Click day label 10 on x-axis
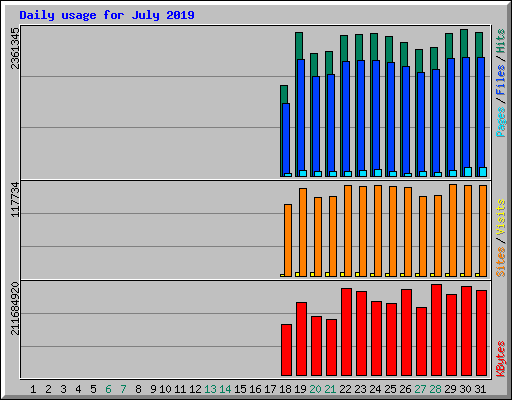Image resolution: width=512 pixels, height=400 pixels. (x=165, y=389)
